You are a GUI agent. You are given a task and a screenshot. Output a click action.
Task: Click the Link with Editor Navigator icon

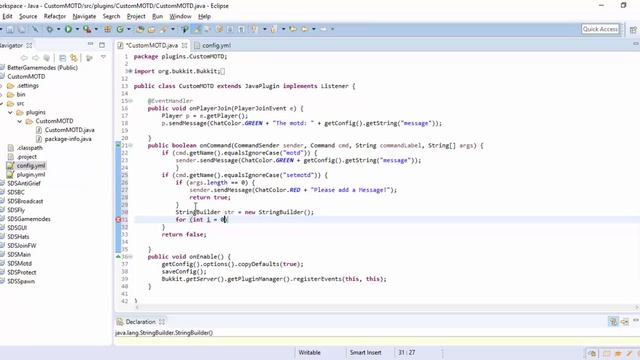tap(73, 58)
